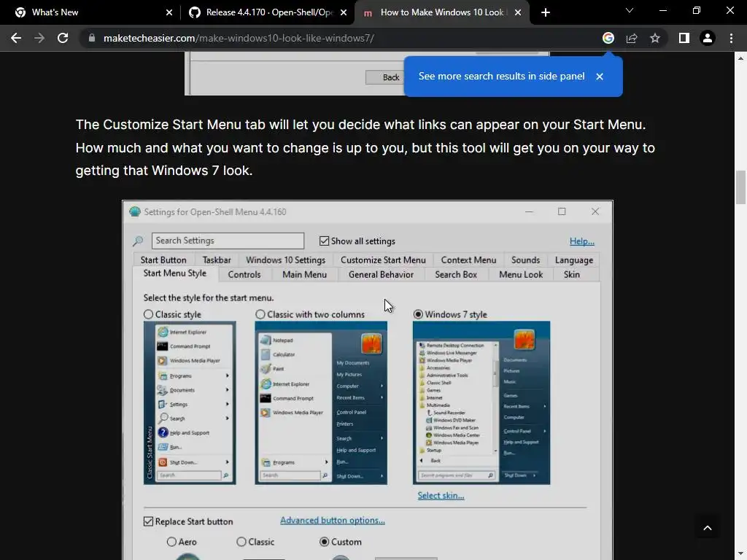Image resolution: width=747 pixels, height=560 pixels.
Task: Click the scroll-to-top chevron button
Action: point(708,528)
